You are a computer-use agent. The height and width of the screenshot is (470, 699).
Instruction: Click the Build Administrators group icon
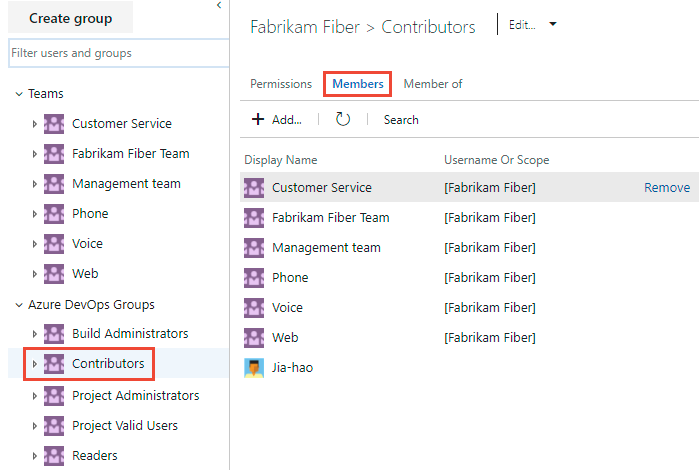(x=54, y=333)
